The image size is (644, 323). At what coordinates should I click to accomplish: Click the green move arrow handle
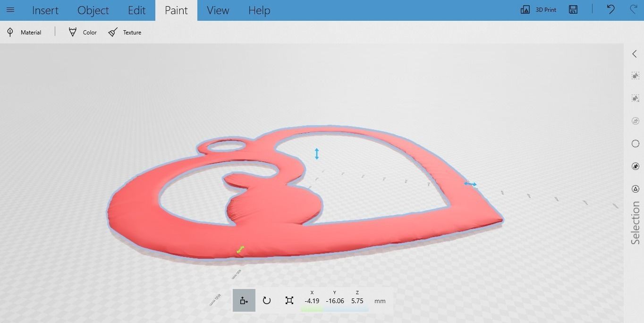(240, 249)
